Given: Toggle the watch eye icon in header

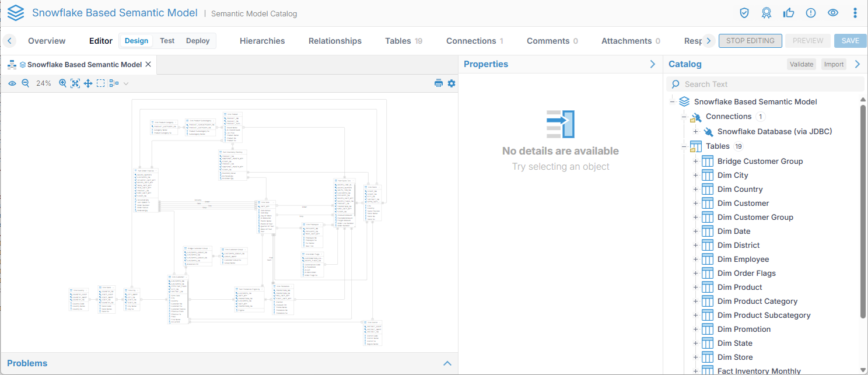Looking at the screenshot, I should (x=833, y=13).
